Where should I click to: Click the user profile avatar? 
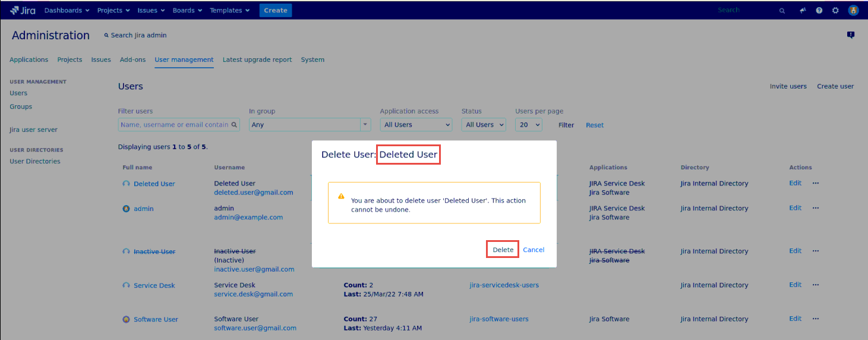point(853,11)
